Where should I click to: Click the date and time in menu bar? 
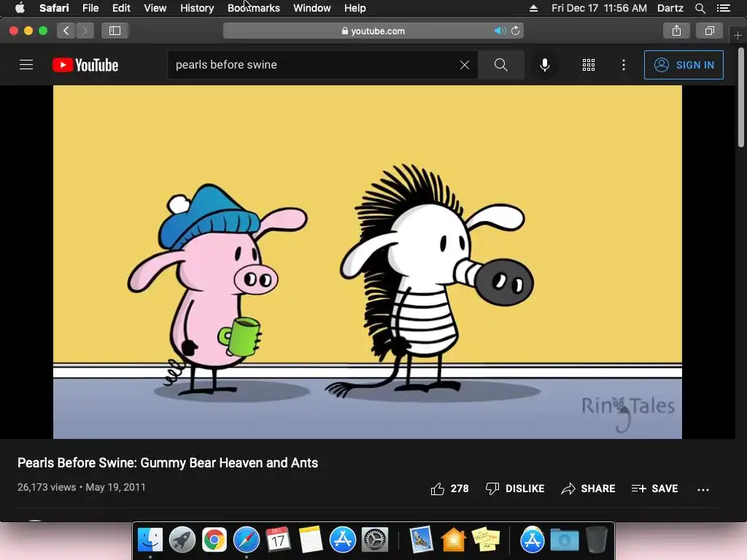pyautogui.click(x=599, y=8)
